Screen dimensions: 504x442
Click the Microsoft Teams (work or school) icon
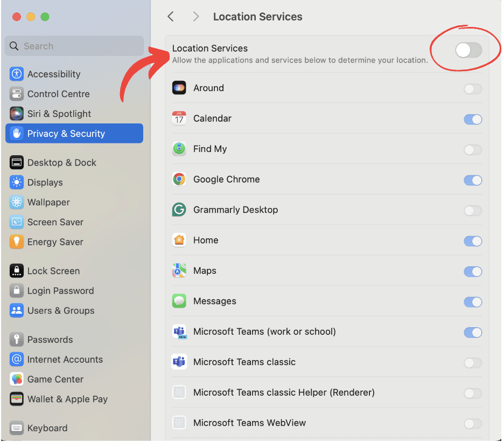point(179,331)
